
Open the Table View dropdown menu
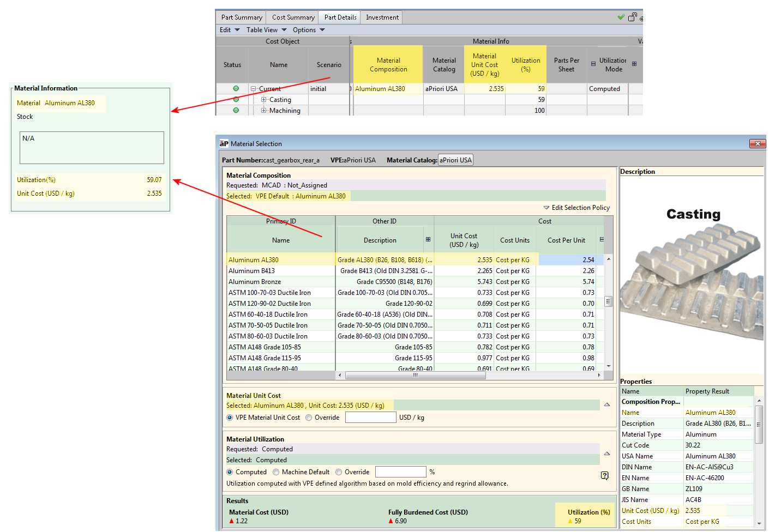[x=266, y=30]
